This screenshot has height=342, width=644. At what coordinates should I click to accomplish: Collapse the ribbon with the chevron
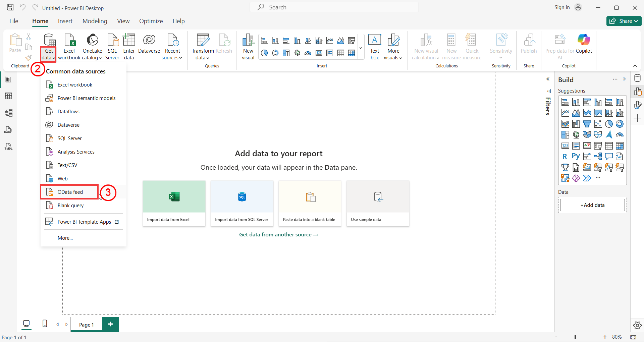pos(635,66)
